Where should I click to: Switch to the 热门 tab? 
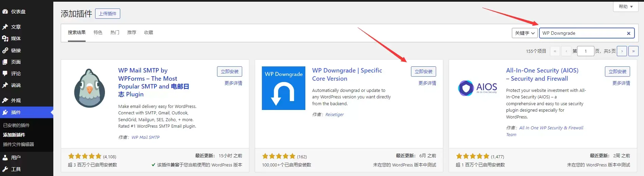115,32
